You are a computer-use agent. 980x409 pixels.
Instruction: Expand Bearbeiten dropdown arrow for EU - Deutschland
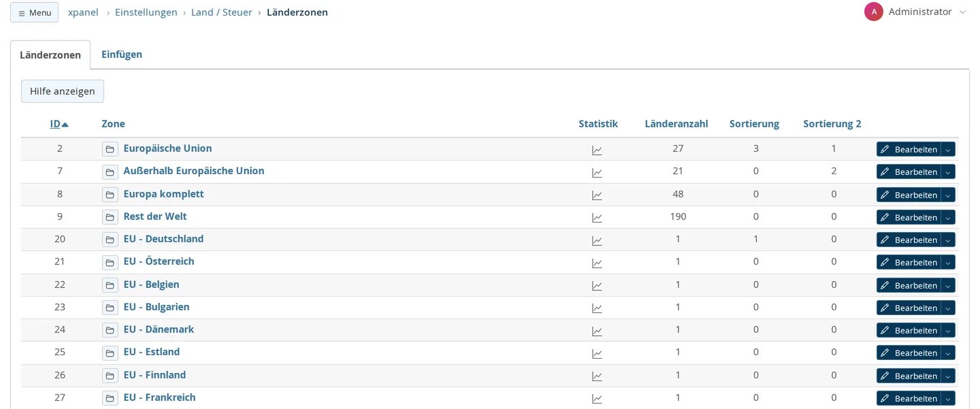[x=948, y=240]
